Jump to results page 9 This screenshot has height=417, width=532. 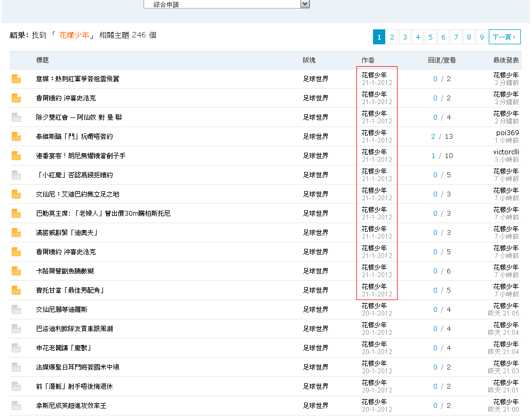[x=481, y=37]
